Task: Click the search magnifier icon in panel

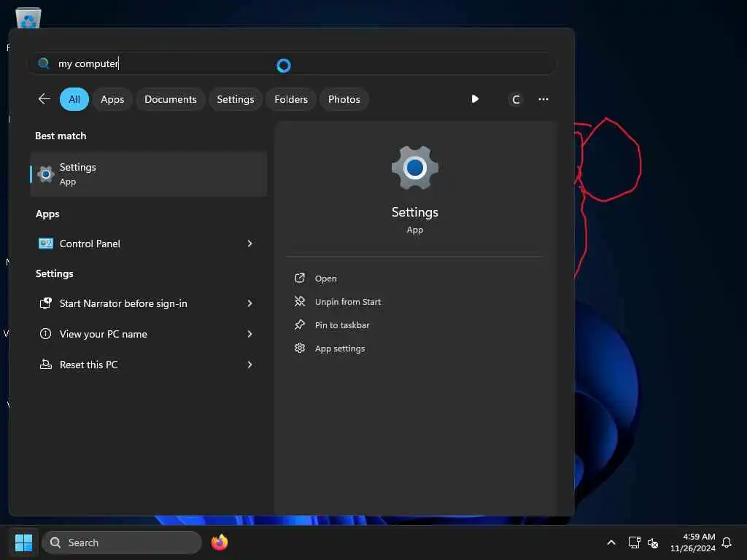Action: (43, 63)
